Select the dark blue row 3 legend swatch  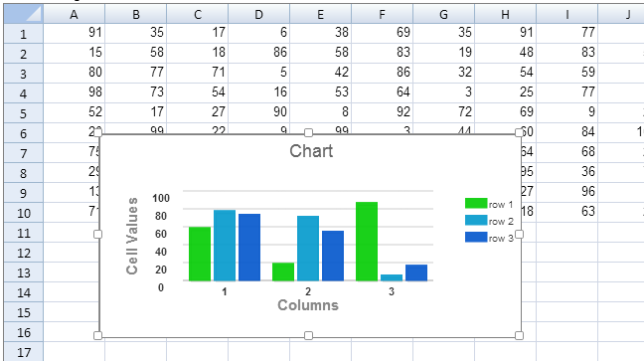click(x=476, y=237)
